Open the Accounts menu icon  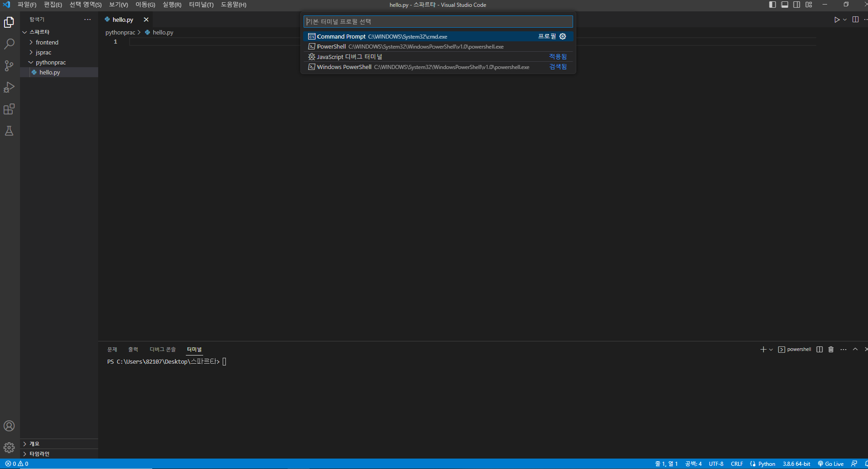point(9,426)
